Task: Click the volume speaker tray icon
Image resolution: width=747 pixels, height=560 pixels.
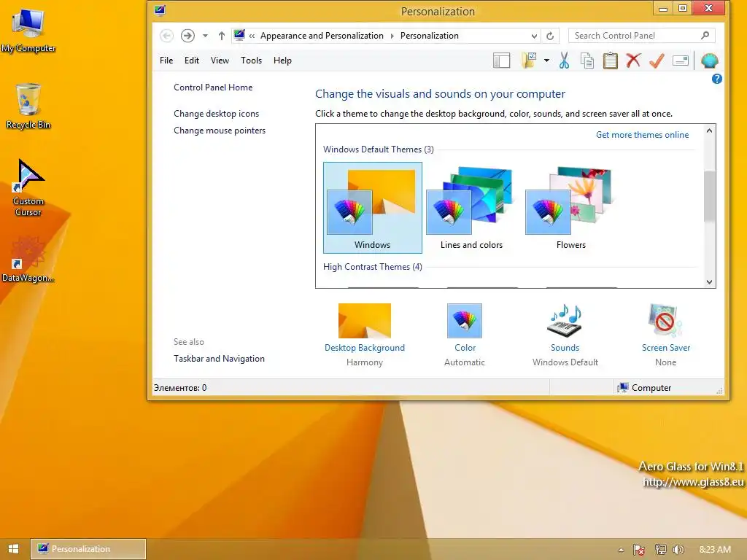Action: pyautogui.click(x=678, y=550)
